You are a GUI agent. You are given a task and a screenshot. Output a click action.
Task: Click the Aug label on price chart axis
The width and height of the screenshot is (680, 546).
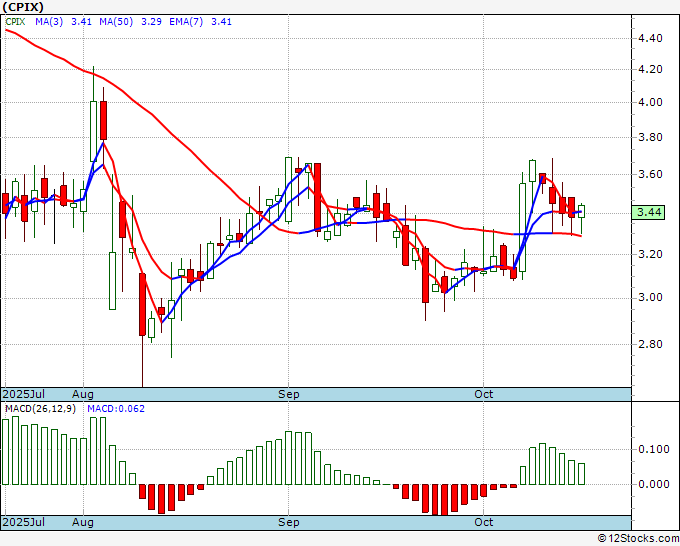[83, 394]
